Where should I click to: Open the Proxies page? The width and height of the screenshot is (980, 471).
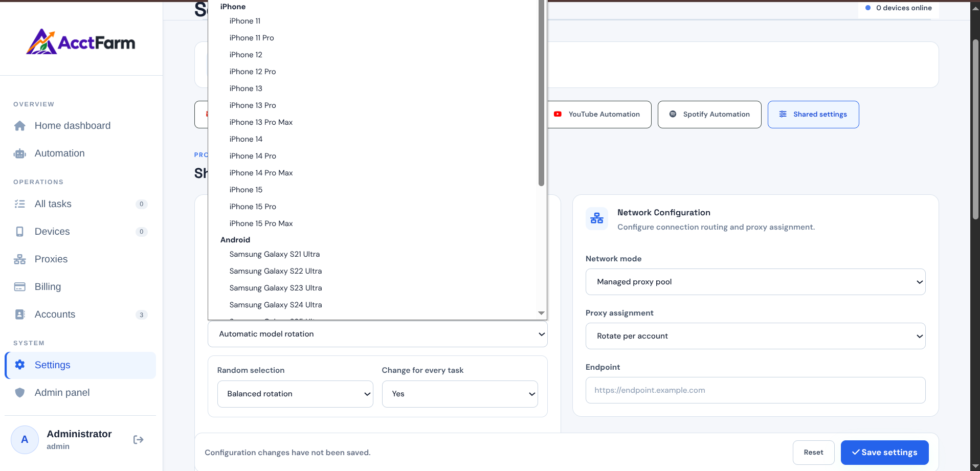point(80,259)
